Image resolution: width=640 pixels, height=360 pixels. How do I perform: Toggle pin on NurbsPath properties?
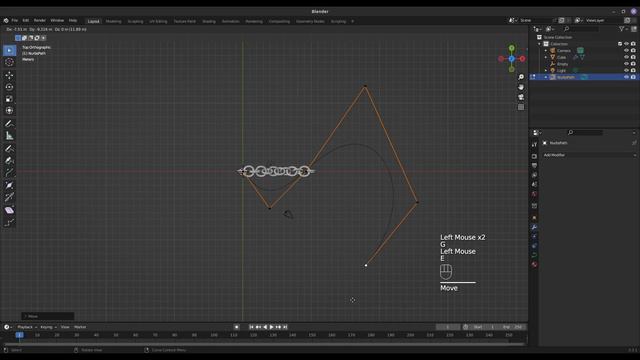tap(634, 143)
